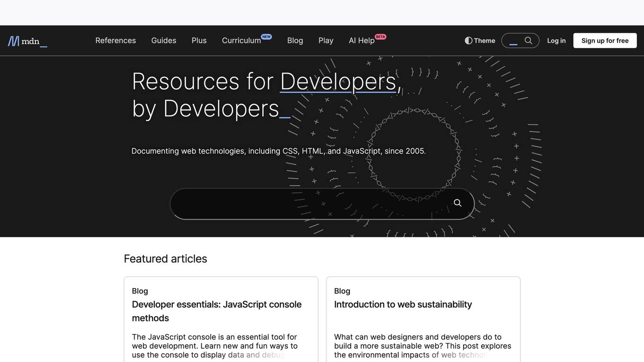644x362 pixels.
Task: Open the Blog nav link
Action: point(295,41)
